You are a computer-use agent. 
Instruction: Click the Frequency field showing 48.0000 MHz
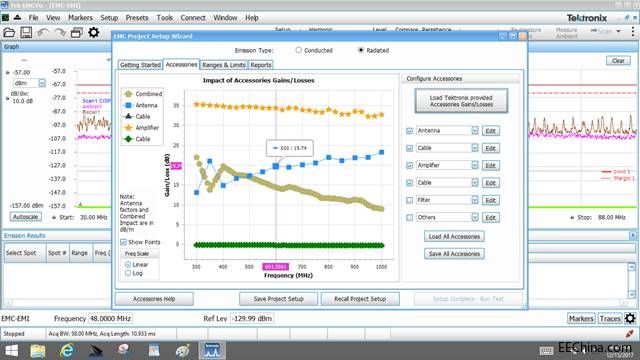(x=110, y=318)
